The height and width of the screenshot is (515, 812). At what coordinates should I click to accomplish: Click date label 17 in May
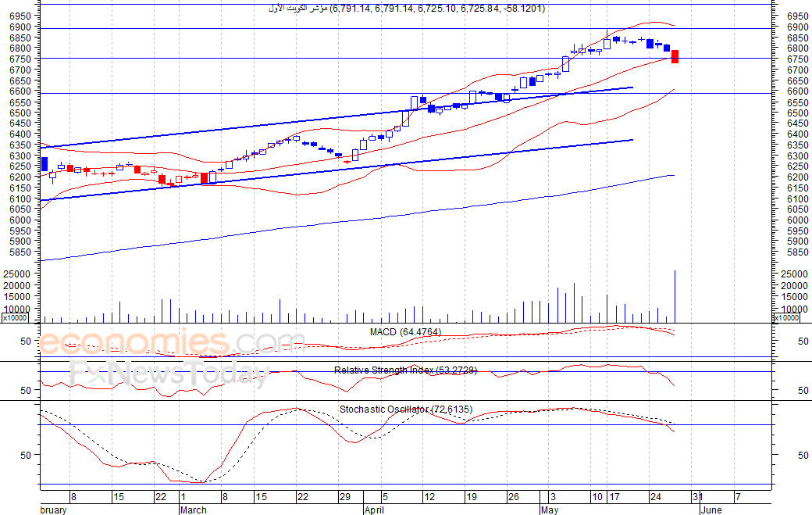point(614,497)
